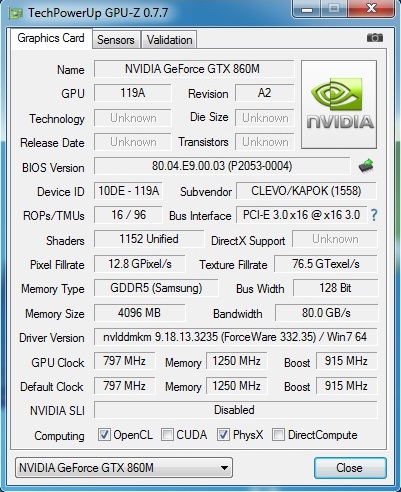Take a screenshot with the camera icon
This screenshot has width=401, height=492.
click(x=375, y=38)
